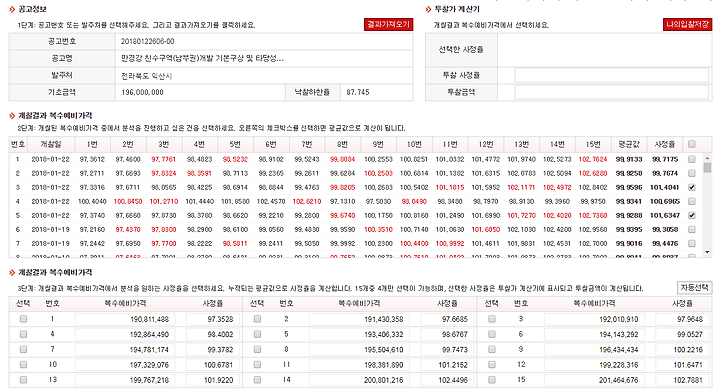This screenshot has width=720, height=392.
Task: Select 복수예비가격 number 5 checkbox (193,406,332)
Action: pos(257,334)
